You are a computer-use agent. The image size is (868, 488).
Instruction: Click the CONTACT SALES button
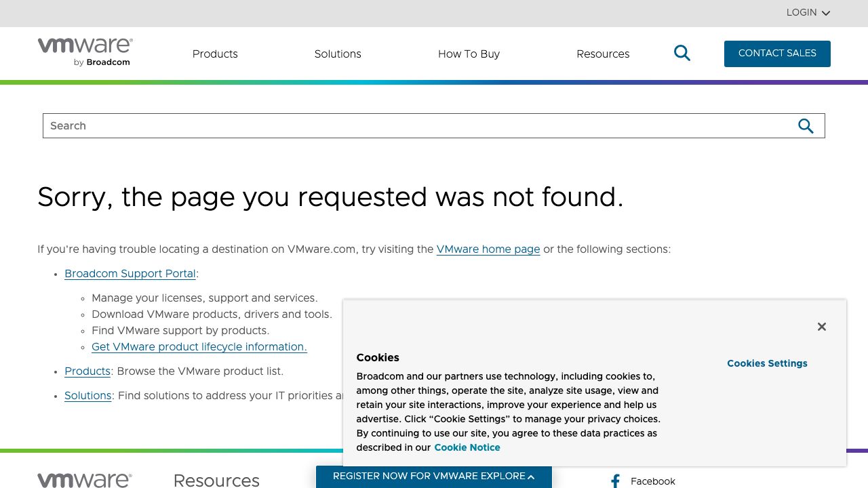pos(777,54)
